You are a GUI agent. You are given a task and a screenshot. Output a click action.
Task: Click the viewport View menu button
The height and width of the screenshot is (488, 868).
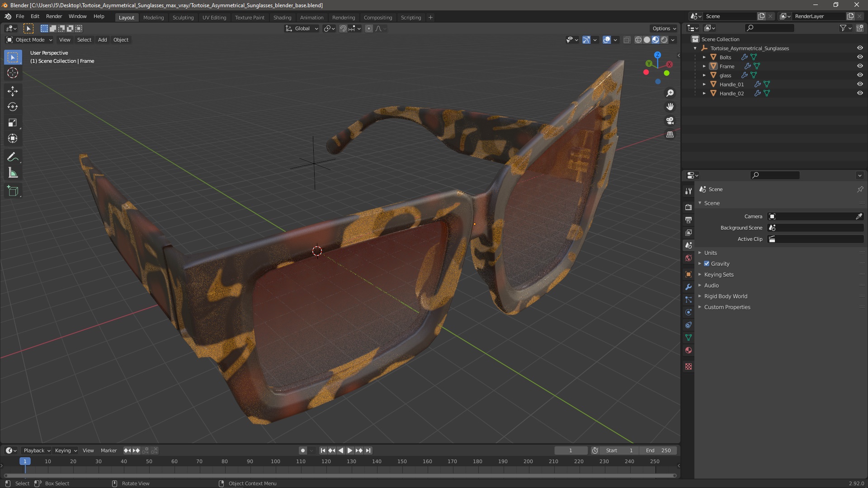tap(65, 40)
